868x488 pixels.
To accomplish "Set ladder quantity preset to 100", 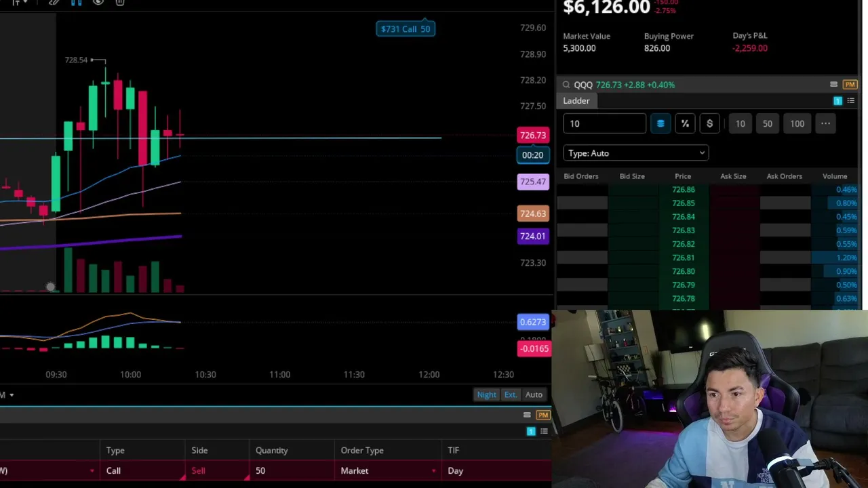I will click(797, 123).
